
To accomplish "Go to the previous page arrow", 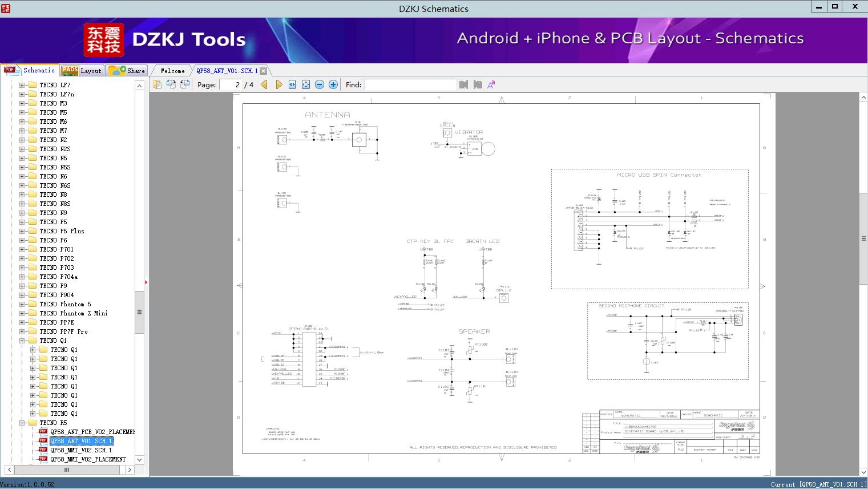I will coord(264,84).
